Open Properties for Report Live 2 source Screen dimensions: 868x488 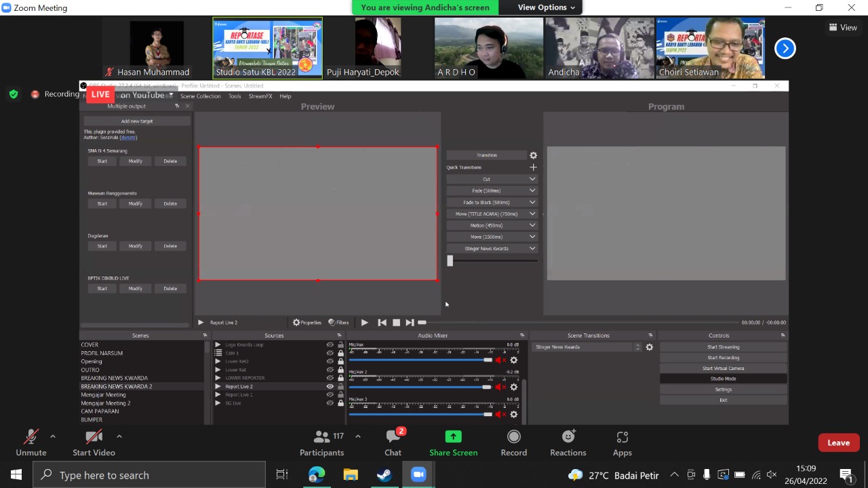coord(307,323)
